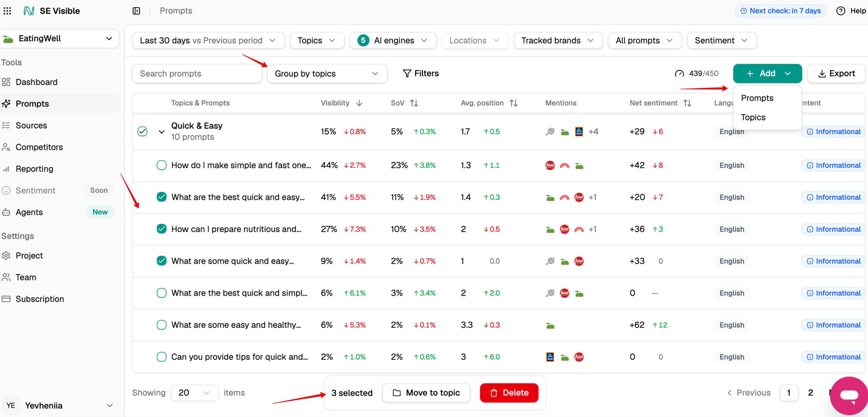
Task: Sort by Net sentiment arrows icon
Action: pyautogui.click(x=687, y=103)
